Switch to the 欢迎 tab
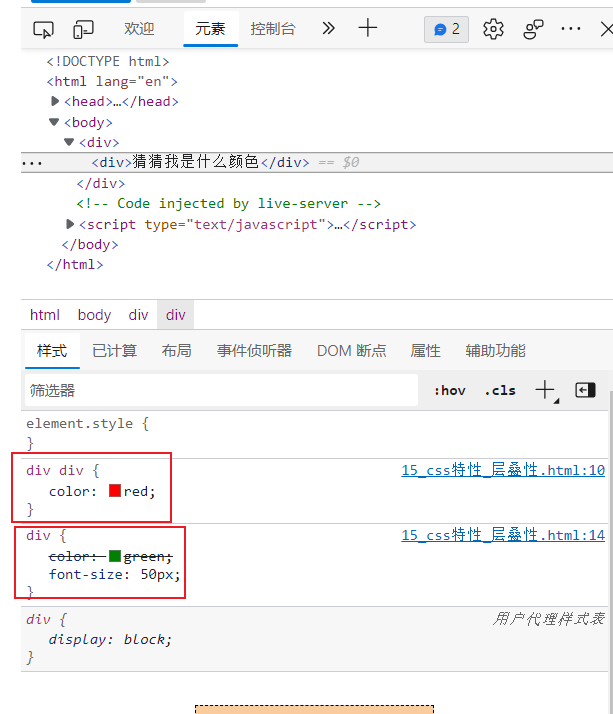Image resolution: width=613 pixels, height=714 pixels. point(139,29)
